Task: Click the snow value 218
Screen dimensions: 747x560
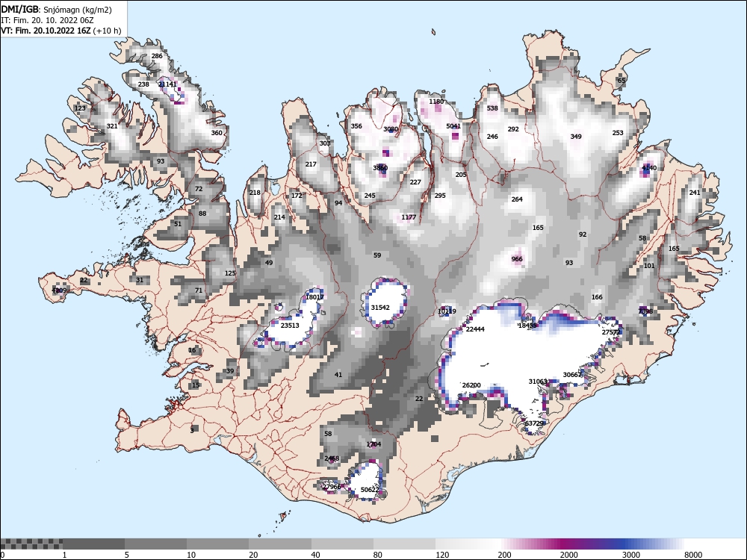Action: 255,193
